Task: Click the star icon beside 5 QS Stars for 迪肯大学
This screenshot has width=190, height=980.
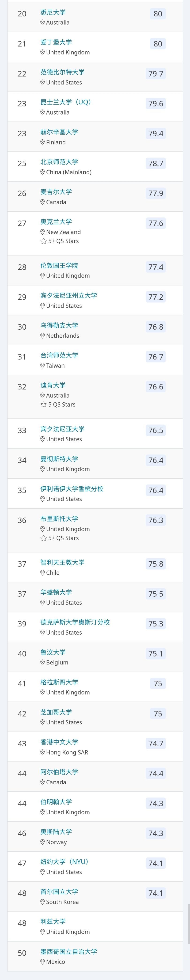Action: (43, 404)
